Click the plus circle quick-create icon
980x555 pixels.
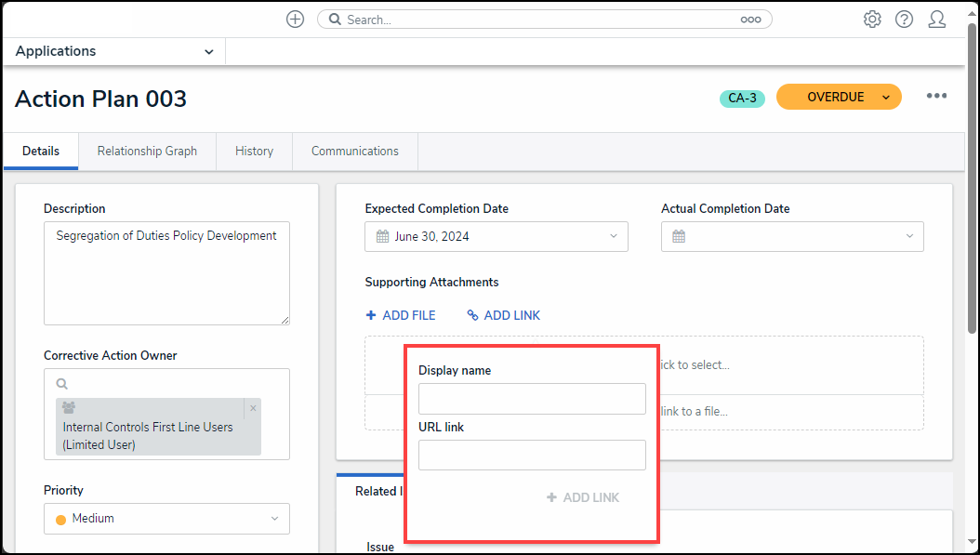[x=295, y=20]
